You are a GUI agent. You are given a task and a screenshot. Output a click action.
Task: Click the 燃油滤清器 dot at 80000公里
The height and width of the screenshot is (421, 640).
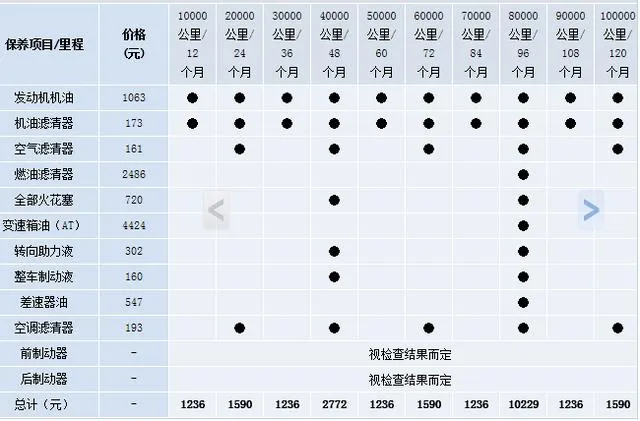tap(523, 175)
